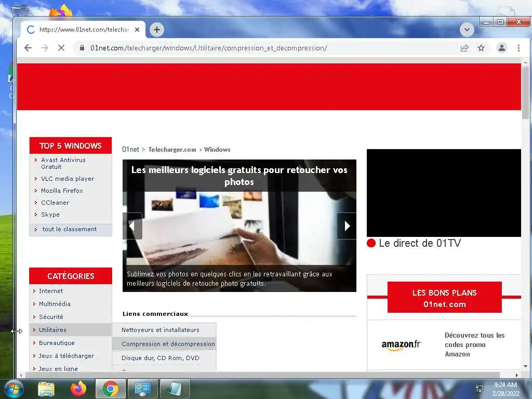Click the amazon.fr logo
The width and height of the screenshot is (532, 399).
(x=402, y=345)
